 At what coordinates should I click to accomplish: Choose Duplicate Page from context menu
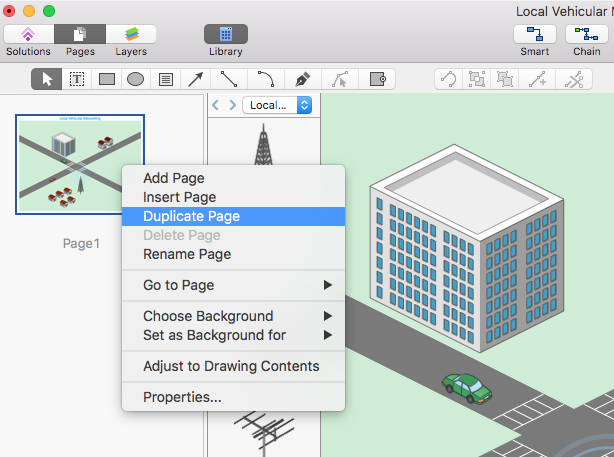191,216
